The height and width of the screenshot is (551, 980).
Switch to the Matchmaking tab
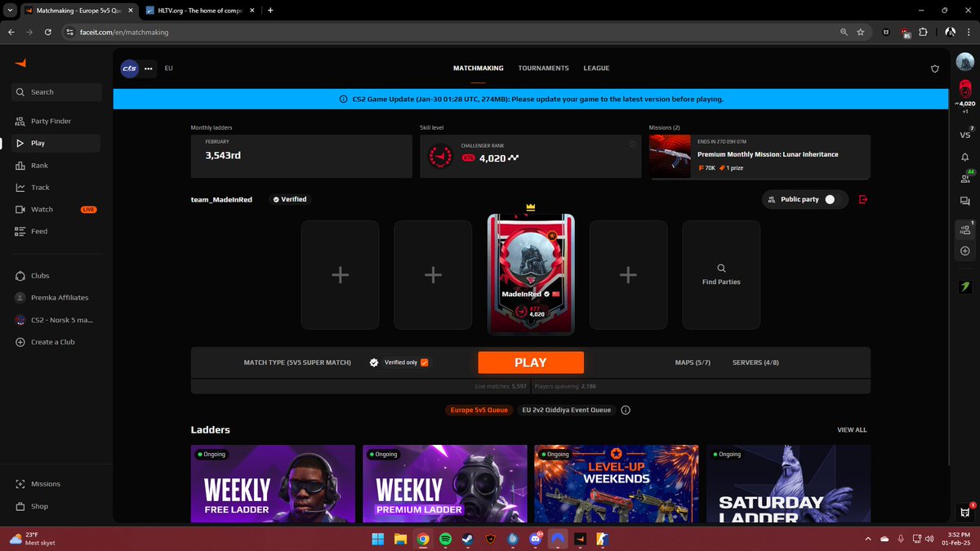pyautogui.click(x=478, y=69)
